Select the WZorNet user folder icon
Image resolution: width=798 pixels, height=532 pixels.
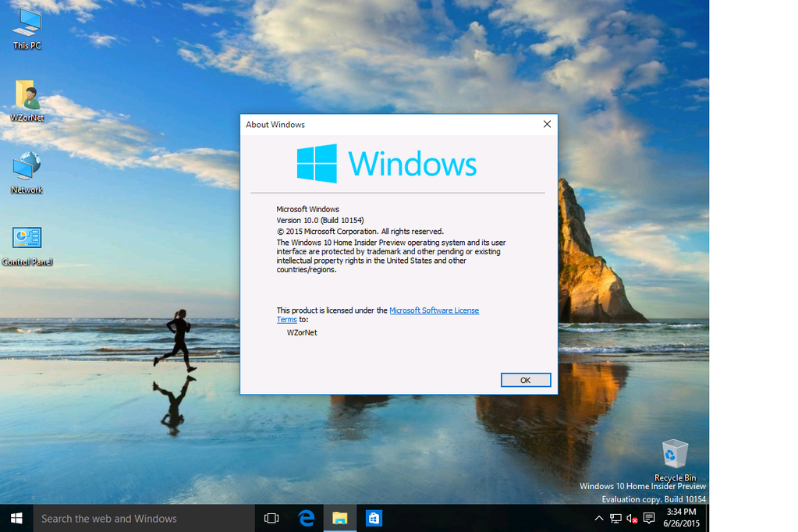(27, 101)
